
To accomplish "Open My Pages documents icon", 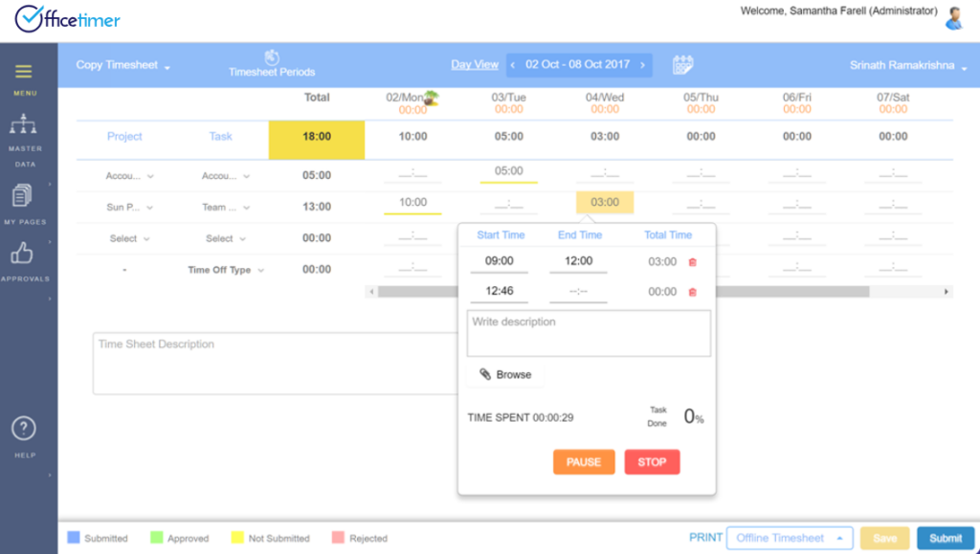I will click(22, 195).
